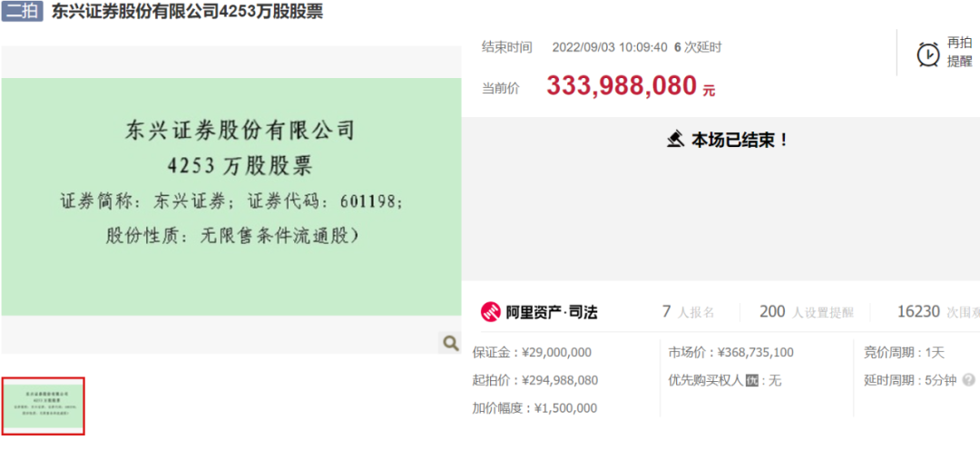Click the 7 人报名 registrant count
Image resolution: width=980 pixels, height=450 pixels.
pyautogui.click(x=688, y=312)
